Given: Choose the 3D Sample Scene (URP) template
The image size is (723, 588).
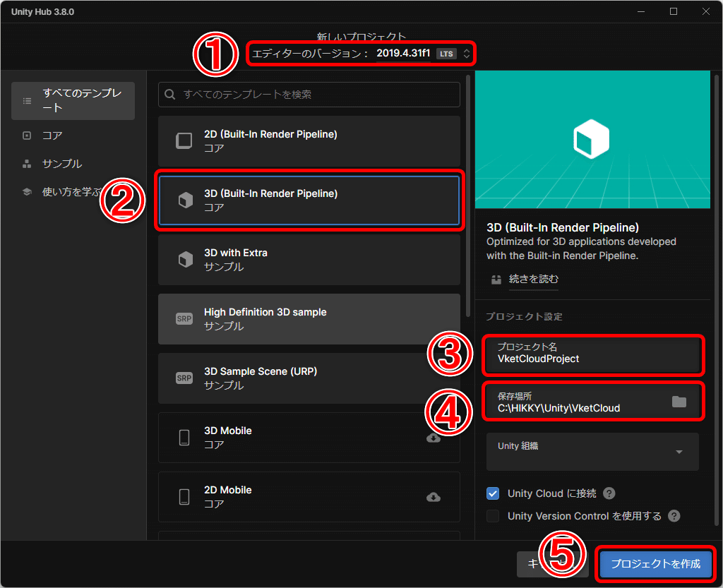Looking at the screenshot, I should pos(309,378).
